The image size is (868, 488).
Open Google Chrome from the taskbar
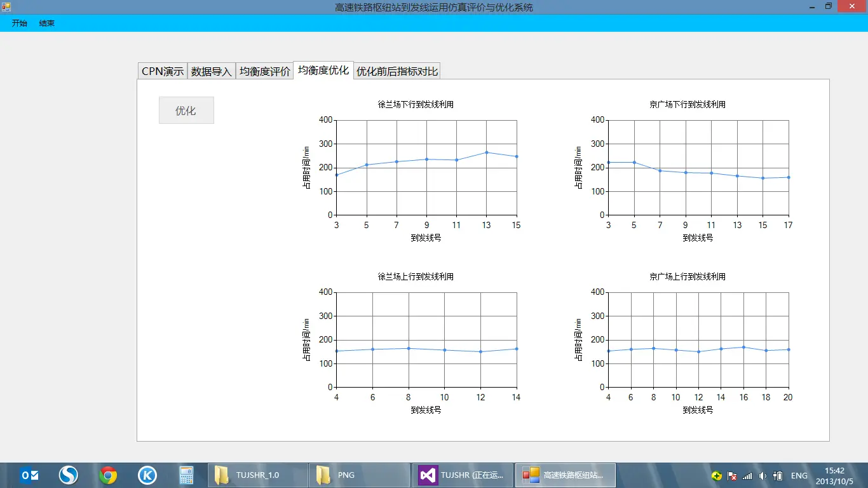pyautogui.click(x=108, y=475)
